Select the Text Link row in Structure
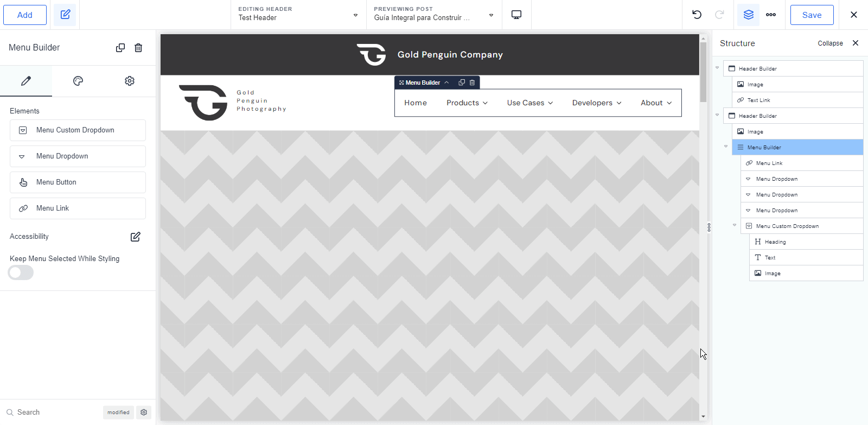 pos(797,100)
